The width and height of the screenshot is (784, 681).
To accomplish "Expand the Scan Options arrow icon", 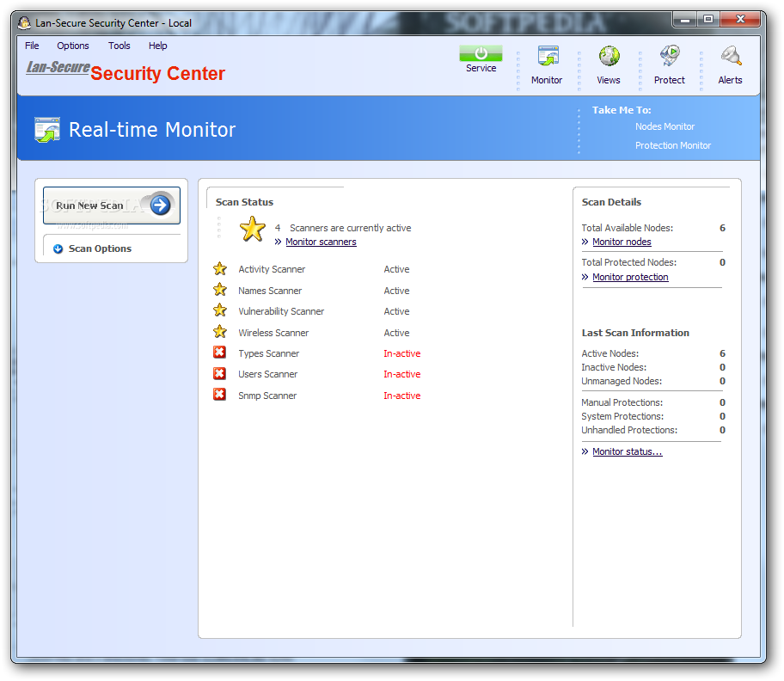I will point(58,248).
